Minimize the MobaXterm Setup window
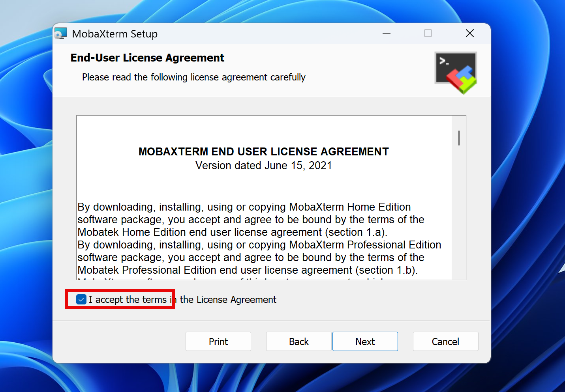 coord(386,34)
